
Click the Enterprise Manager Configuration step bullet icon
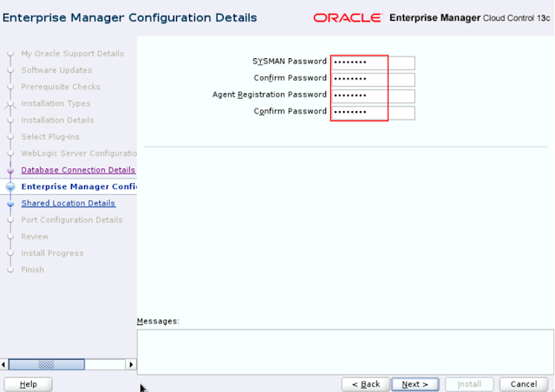coord(10,186)
